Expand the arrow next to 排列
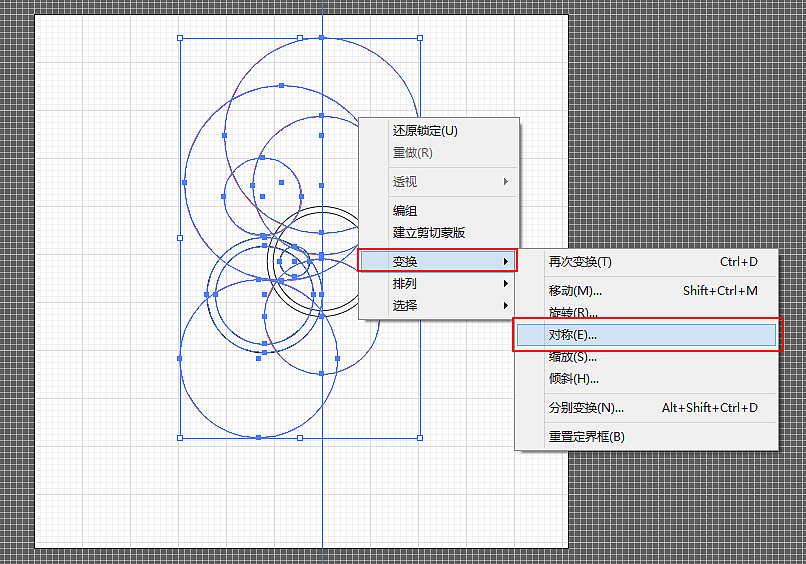This screenshot has height=564, width=806. [x=506, y=283]
